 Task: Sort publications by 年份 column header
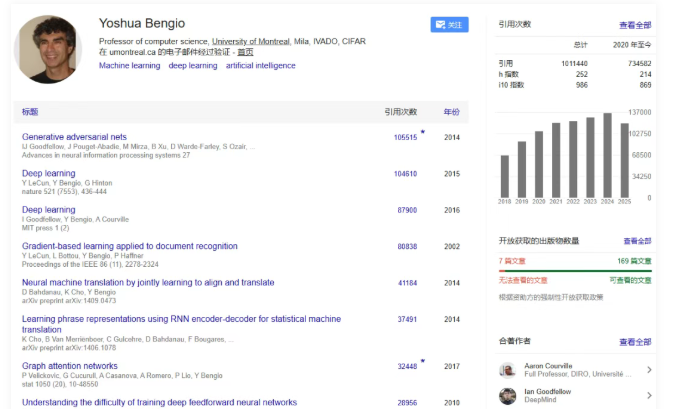[x=452, y=112]
